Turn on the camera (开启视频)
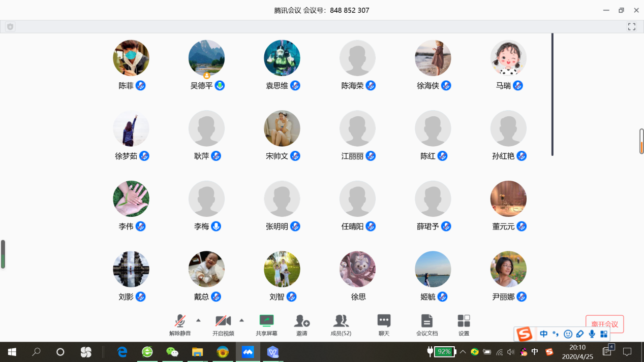The width and height of the screenshot is (644, 362). click(x=223, y=324)
